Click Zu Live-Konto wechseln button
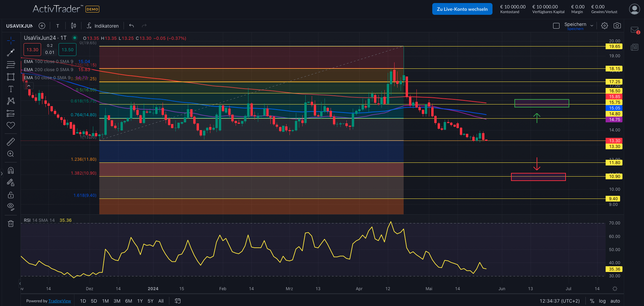 pyautogui.click(x=462, y=9)
